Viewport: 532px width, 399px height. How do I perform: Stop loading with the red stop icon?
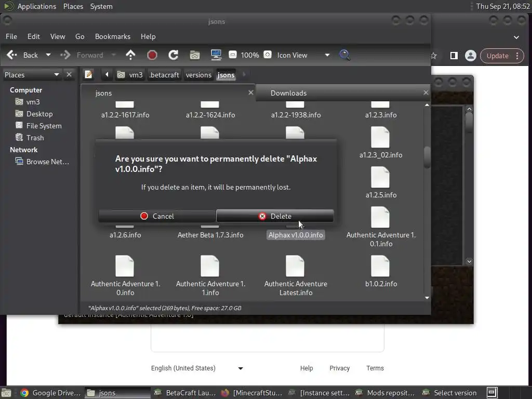point(152,55)
